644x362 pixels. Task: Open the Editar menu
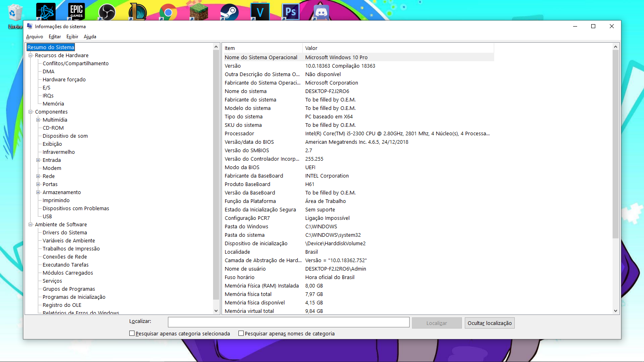55,37
